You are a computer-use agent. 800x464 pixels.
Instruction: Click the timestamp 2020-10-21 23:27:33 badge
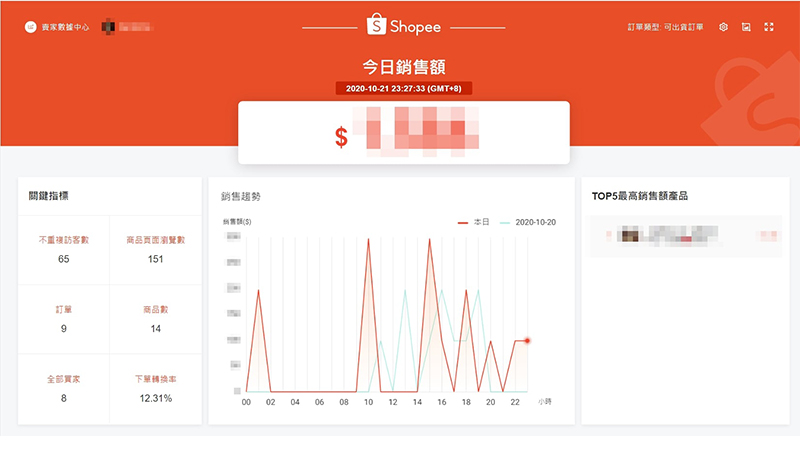(x=404, y=88)
